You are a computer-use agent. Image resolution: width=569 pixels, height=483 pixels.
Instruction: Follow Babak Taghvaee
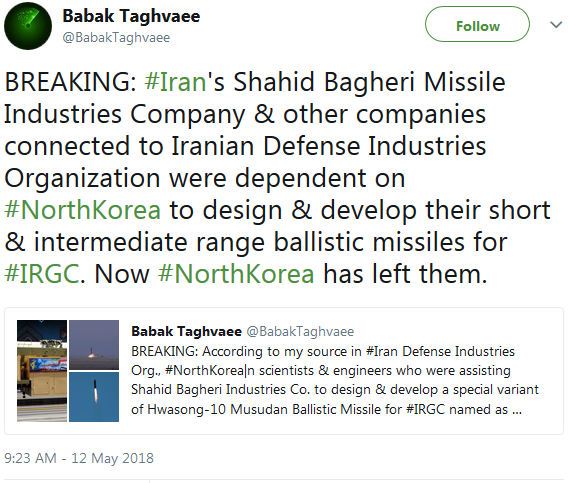click(x=477, y=24)
